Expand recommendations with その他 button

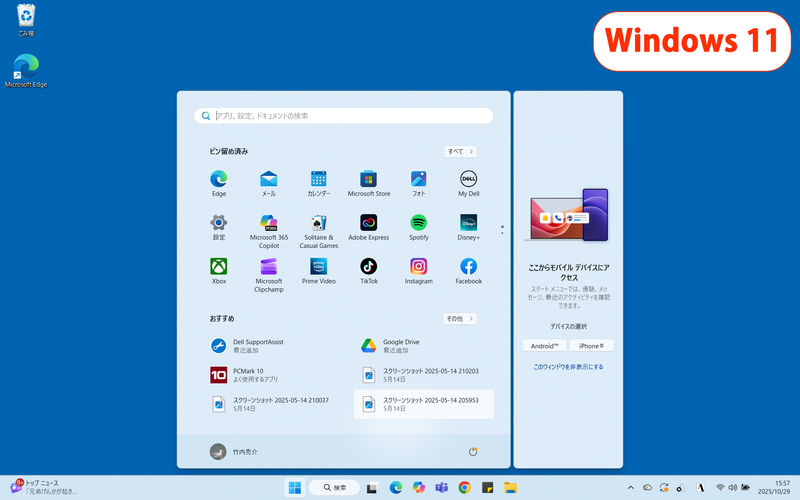460,318
